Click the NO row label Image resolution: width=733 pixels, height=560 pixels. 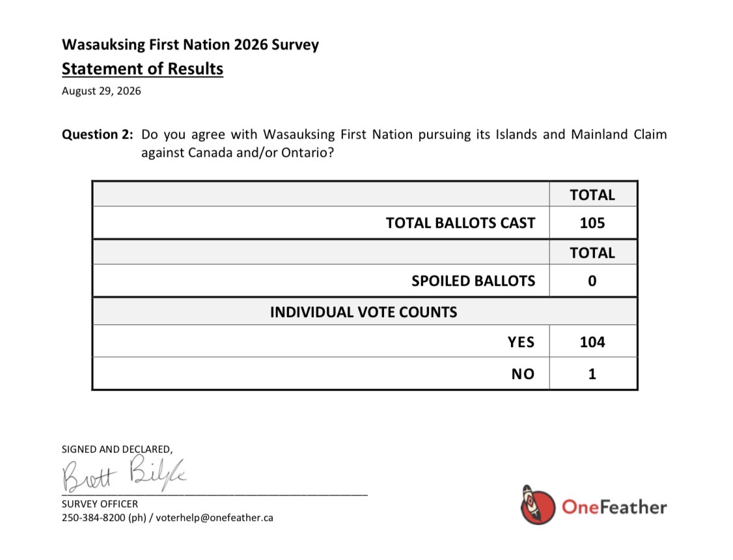(523, 374)
